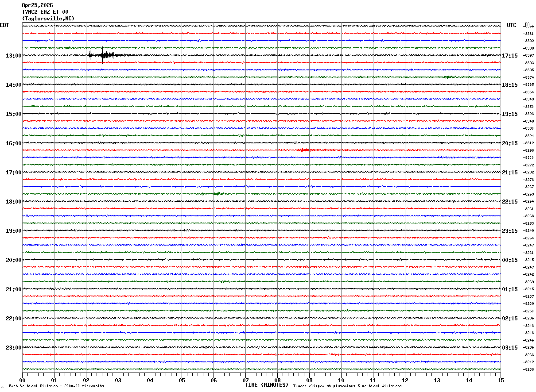536x392 pixels.
Task: Click the "15:00" EDT time label
Action: tap(14, 114)
